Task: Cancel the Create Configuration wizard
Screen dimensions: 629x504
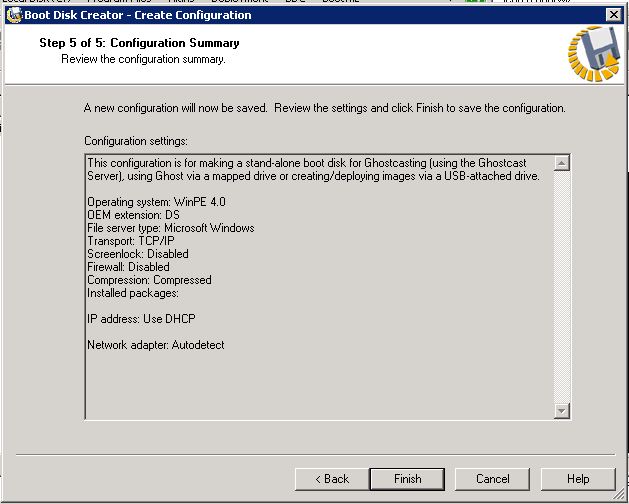Action: click(492, 479)
